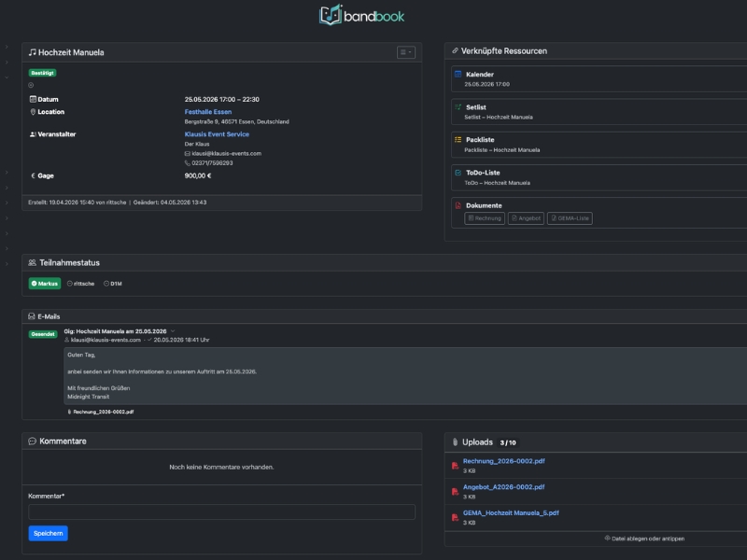This screenshot has width=747, height=560.
Task: Click the PDF icon next to Angebot_A2026-0002.pdf
Action: tap(455, 492)
